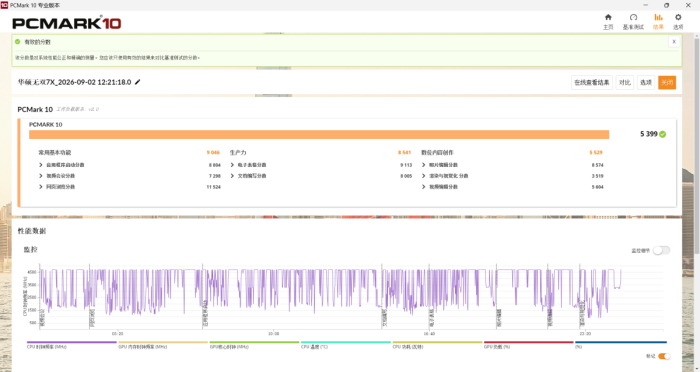This screenshot has width=700, height=372.
Task: Click the Digital Content Creation (数位内容创作) heading
Action: point(438,153)
